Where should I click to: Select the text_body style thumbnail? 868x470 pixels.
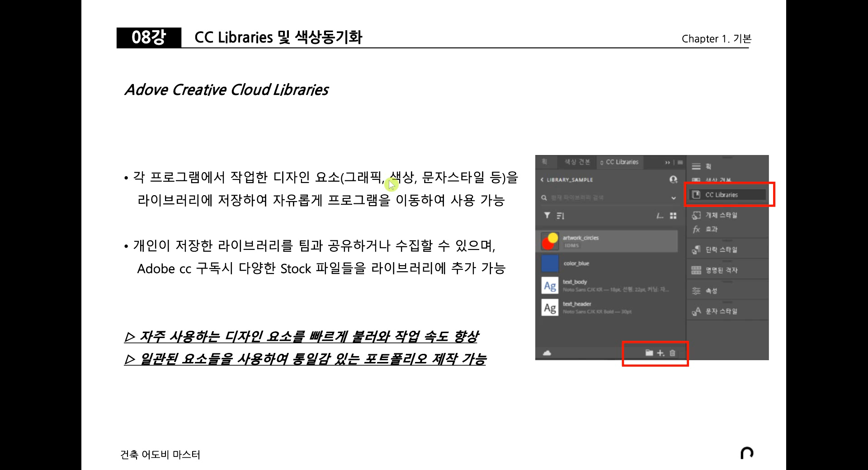(550, 286)
